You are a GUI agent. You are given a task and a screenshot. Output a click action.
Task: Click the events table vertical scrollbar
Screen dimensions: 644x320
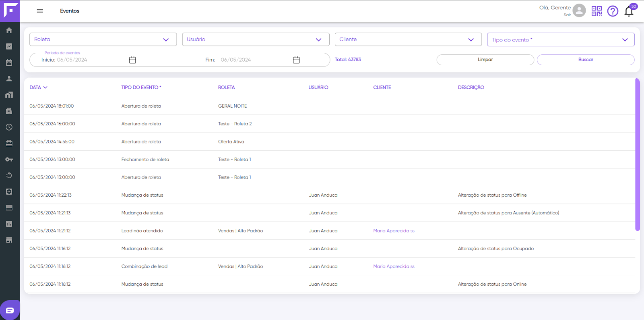click(638, 155)
